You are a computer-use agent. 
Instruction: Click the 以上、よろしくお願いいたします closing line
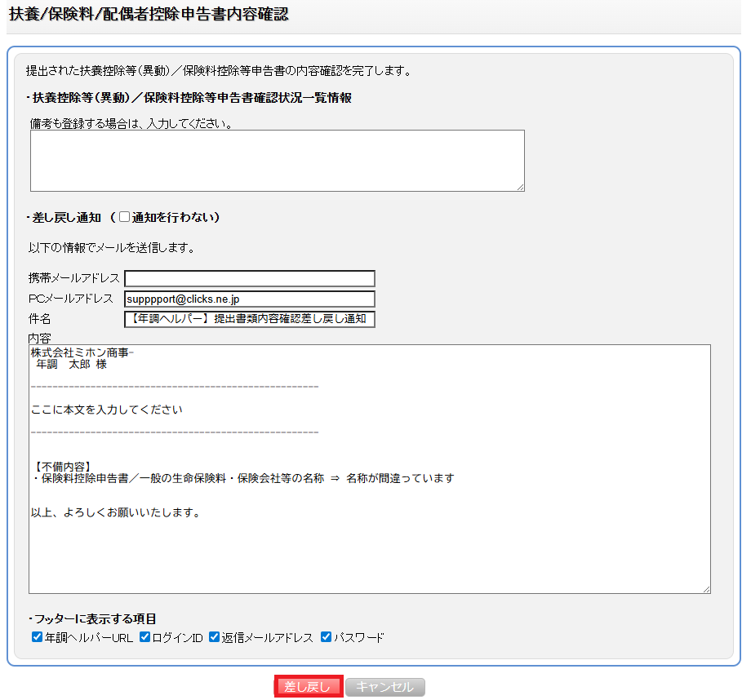[116, 512]
